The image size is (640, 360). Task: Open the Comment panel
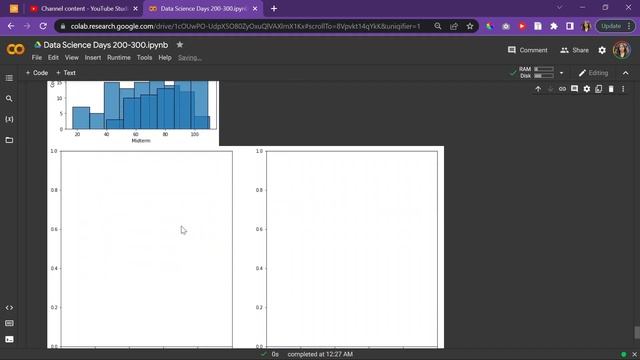point(527,50)
